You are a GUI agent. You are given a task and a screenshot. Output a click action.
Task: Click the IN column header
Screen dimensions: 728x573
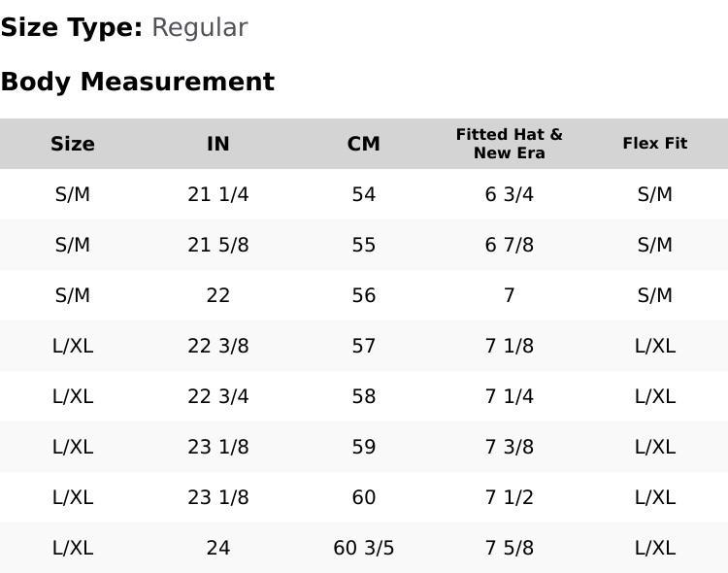(218, 144)
